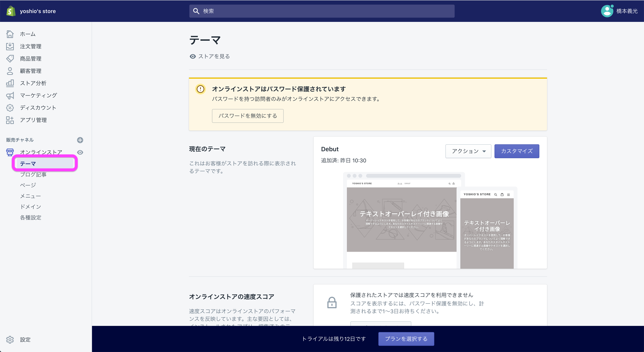
Task: Click the 橋本義光 profile avatar
Action: 607,11
